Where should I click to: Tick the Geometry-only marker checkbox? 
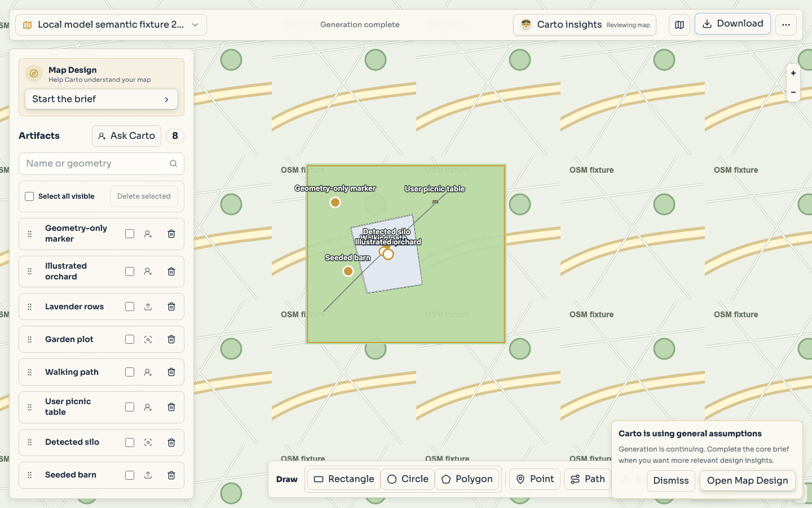130,234
